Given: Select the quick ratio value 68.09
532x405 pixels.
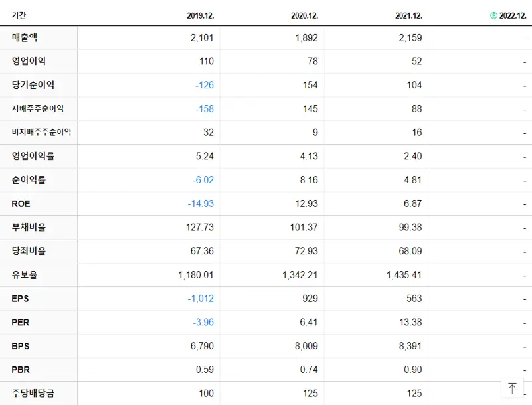Looking at the screenshot, I should (410, 252).
